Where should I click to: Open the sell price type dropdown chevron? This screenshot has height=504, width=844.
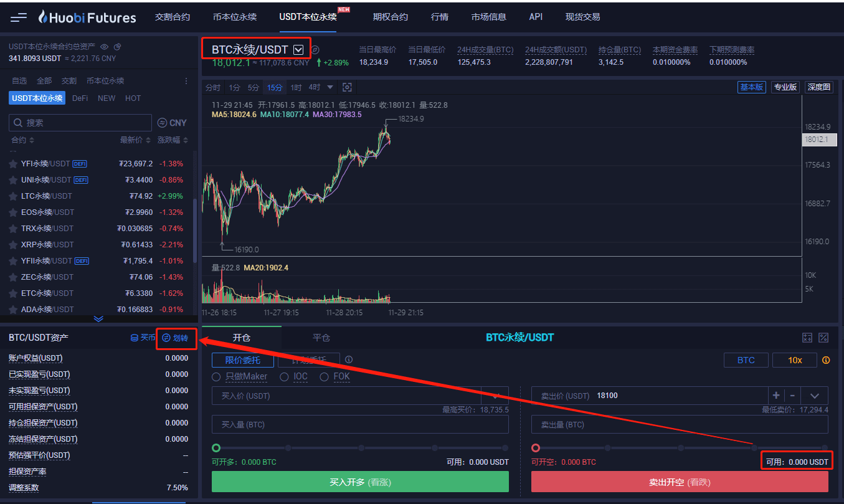pos(815,396)
